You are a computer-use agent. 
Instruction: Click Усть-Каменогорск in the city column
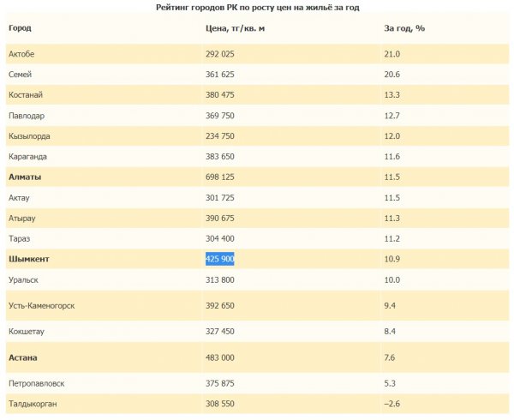[41, 305]
